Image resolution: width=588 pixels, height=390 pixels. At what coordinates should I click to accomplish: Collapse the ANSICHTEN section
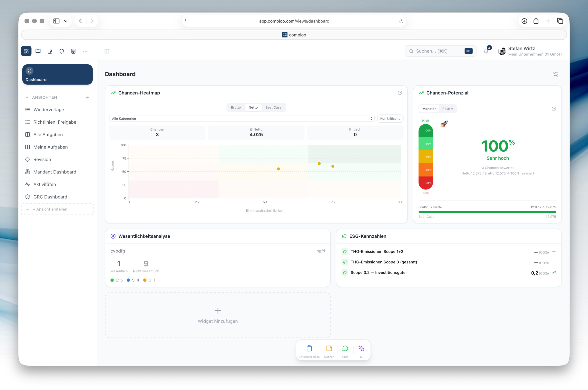click(x=27, y=97)
